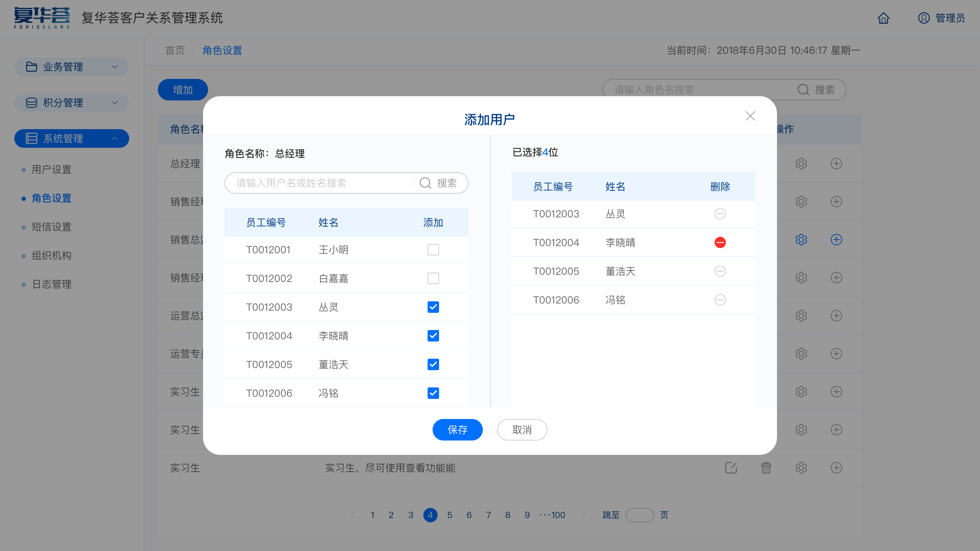The height and width of the screenshot is (551, 980).
Task: Remove 李晓晴 using red delete icon
Action: coord(720,242)
